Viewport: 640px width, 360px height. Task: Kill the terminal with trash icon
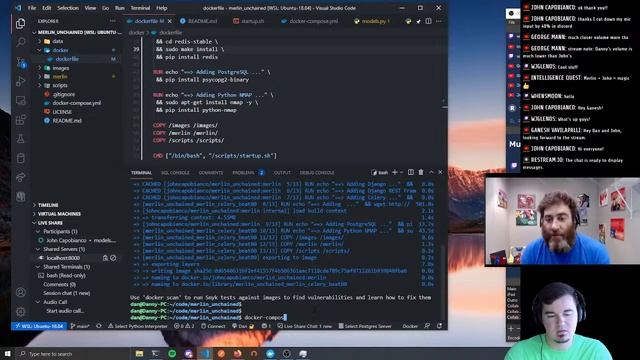[421, 172]
